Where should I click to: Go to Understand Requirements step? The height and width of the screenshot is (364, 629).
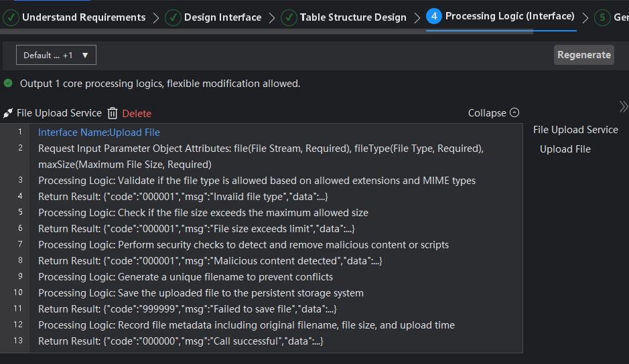pos(84,17)
